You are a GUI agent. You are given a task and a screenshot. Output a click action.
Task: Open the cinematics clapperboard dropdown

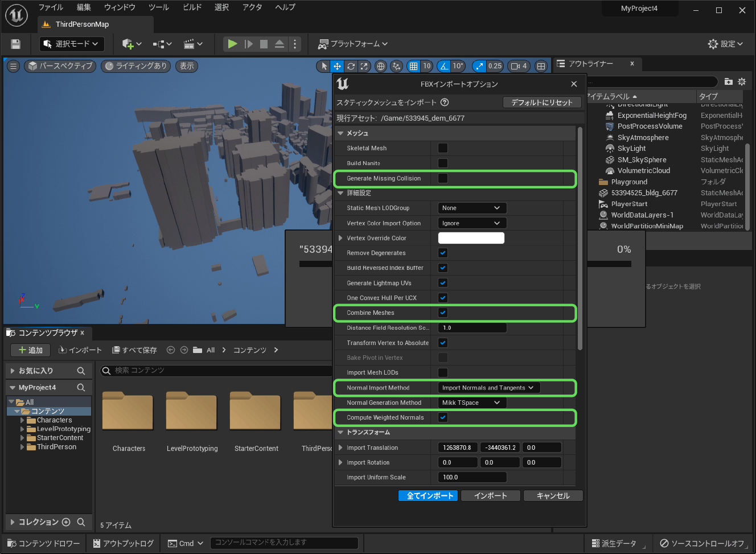click(x=193, y=44)
